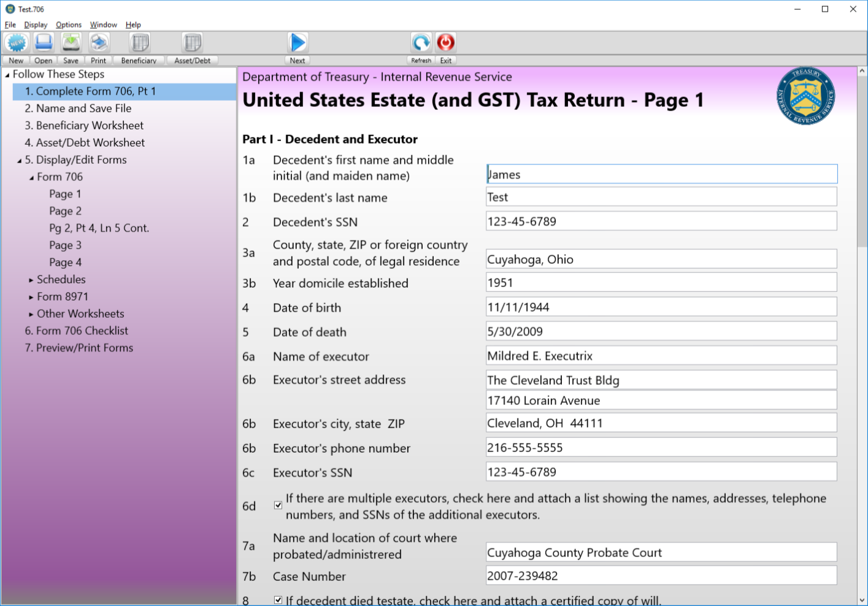Expand the Other Worksheets tree node
The width and height of the screenshot is (868, 606).
[x=31, y=314]
